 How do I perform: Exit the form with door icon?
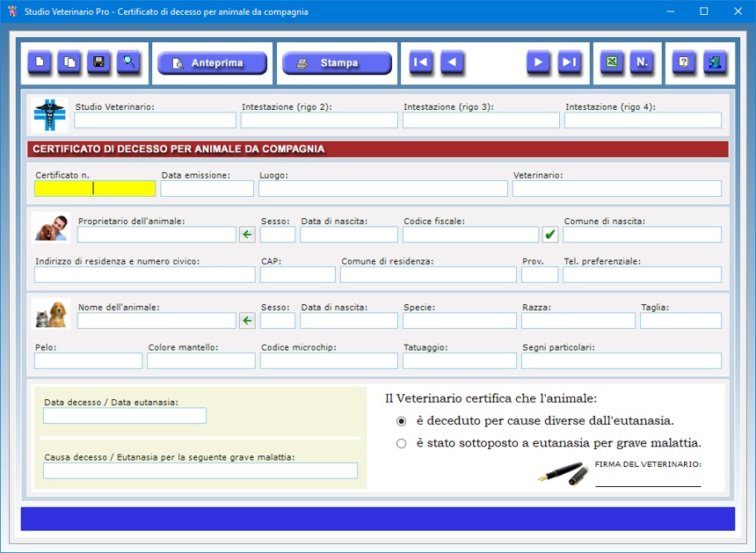coord(715,62)
